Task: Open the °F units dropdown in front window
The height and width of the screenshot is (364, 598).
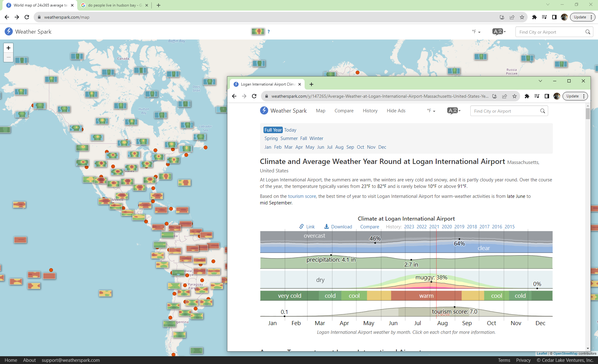Action: point(431,111)
